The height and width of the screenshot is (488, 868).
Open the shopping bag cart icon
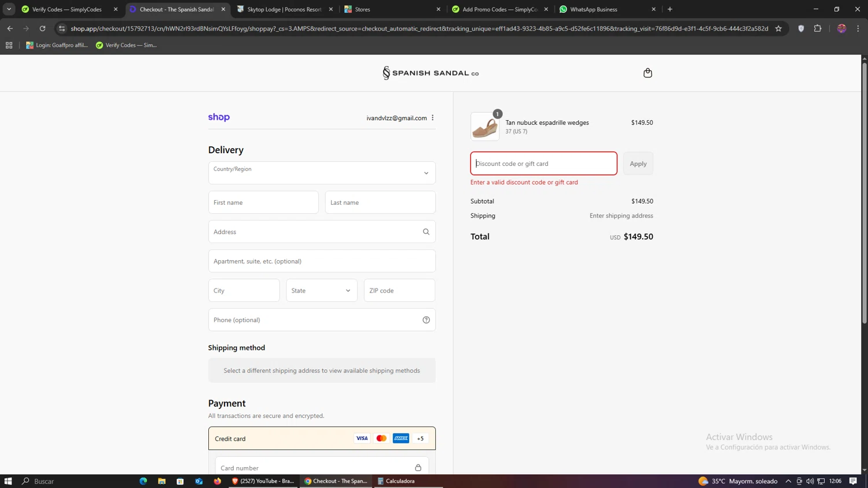(648, 73)
